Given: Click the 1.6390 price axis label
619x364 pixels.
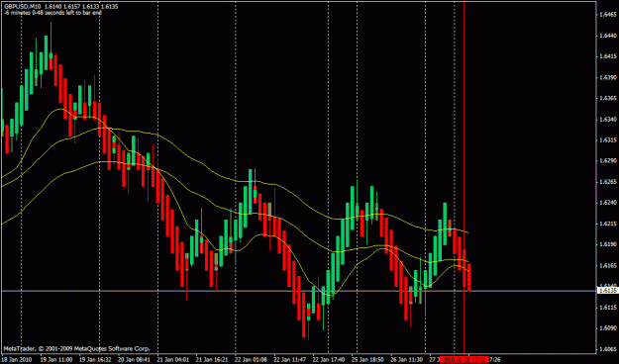Looking at the screenshot, I should tap(608, 77).
